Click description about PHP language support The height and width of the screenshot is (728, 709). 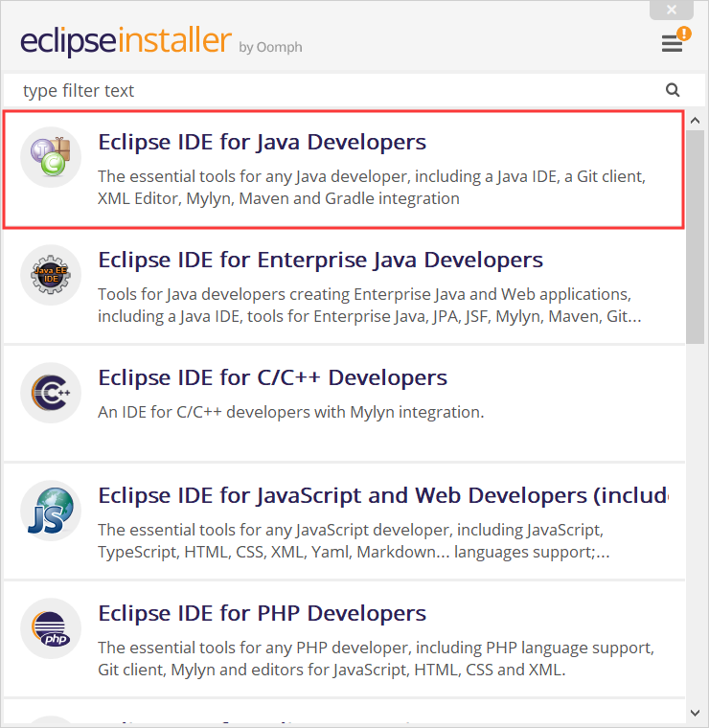click(x=376, y=659)
